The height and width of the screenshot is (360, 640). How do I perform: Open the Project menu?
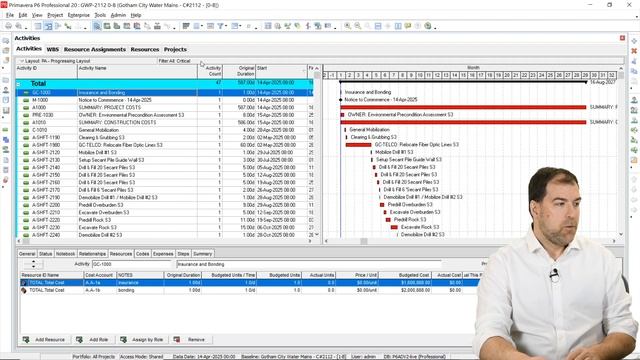tap(55, 15)
